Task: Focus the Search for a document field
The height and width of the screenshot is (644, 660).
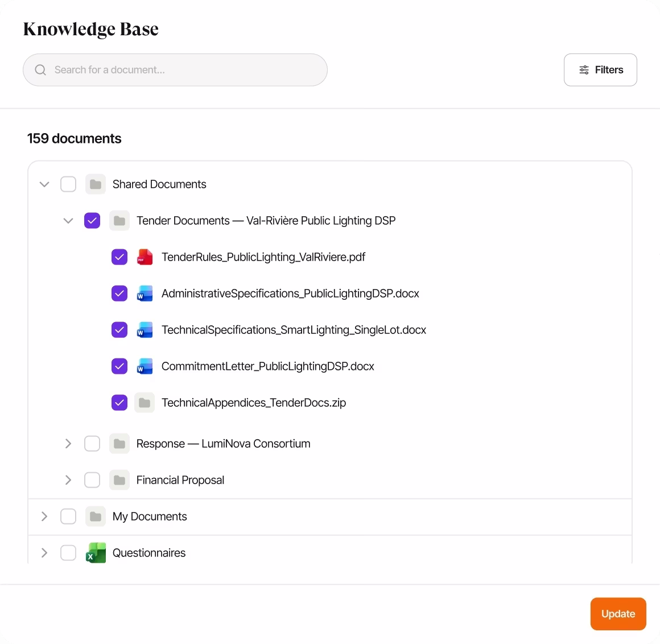Action: (175, 70)
